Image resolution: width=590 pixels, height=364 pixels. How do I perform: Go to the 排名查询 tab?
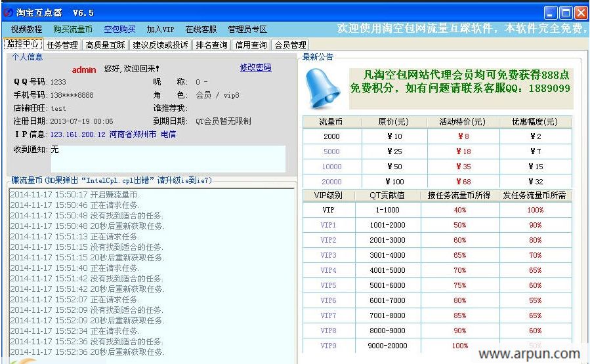(x=212, y=45)
